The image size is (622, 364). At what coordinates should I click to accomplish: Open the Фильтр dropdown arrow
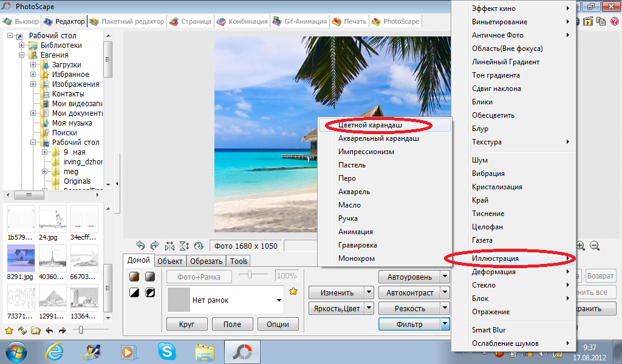click(x=445, y=324)
